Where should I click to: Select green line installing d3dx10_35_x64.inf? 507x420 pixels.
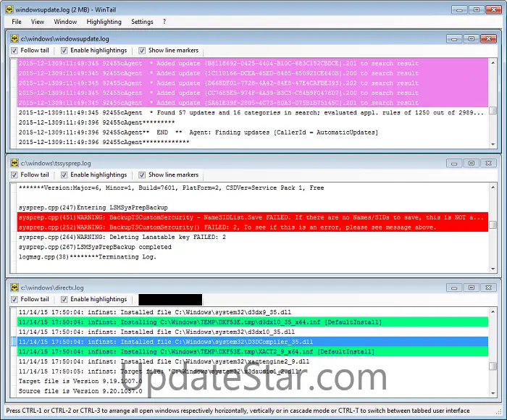coord(253,322)
